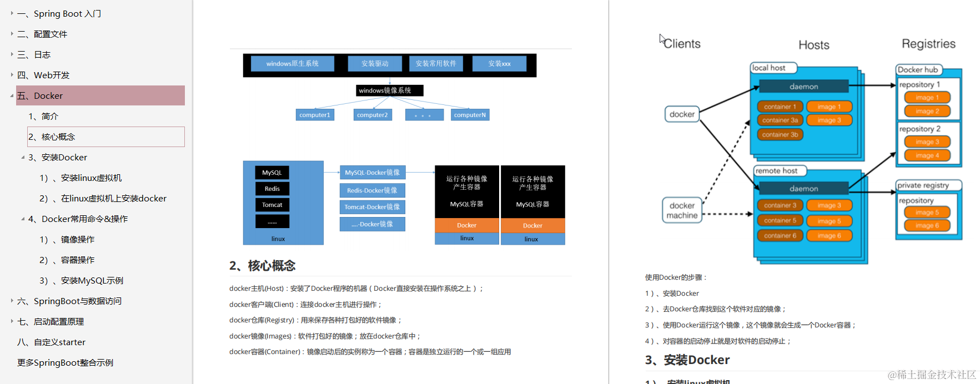Open the 一、Spring Boot 入门 bookmark
980x384 pixels.
59,13
